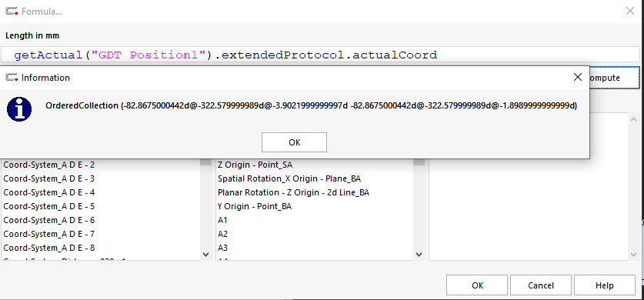Image resolution: width=644 pixels, height=300 pixels.
Task: Click the Calypso logo icon beside Information title
Action: 12,77
